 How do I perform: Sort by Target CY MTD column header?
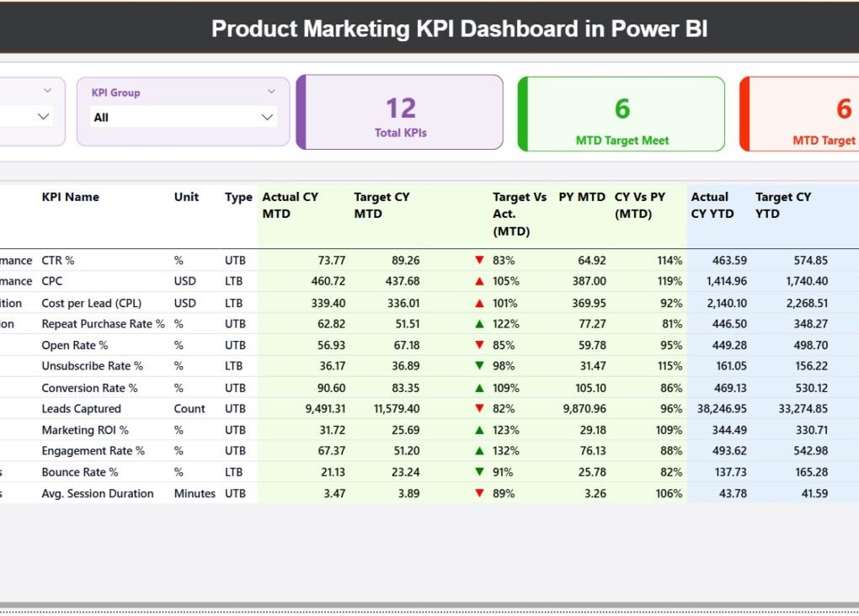pyautogui.click(x=381, y=205)
